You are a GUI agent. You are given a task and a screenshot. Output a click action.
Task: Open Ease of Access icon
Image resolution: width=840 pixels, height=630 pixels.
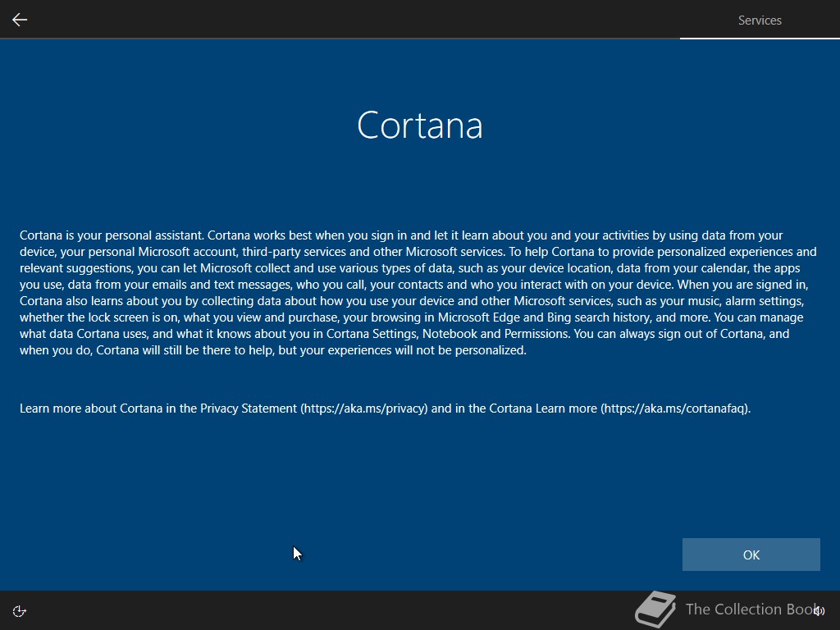click(x=20, y=611)
